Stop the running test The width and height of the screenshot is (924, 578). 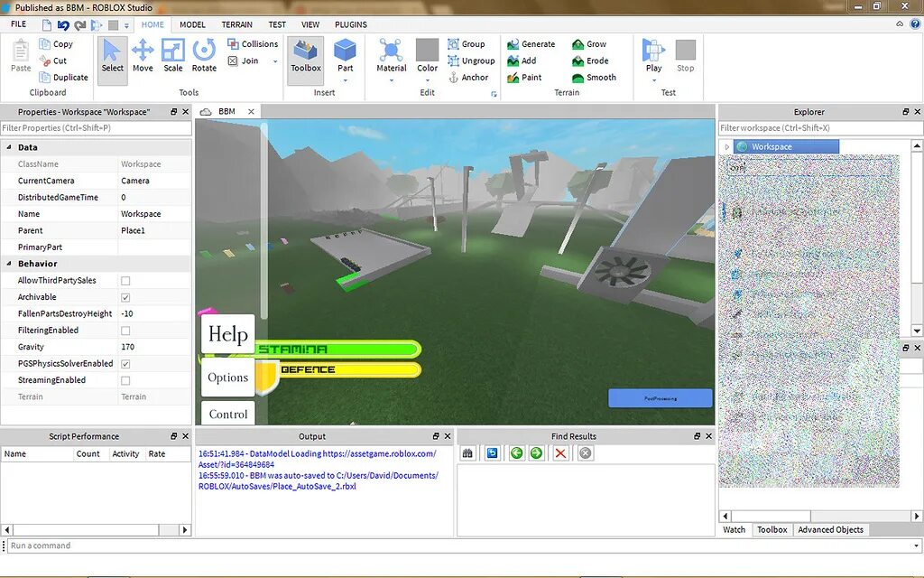(x=686, y=55)
